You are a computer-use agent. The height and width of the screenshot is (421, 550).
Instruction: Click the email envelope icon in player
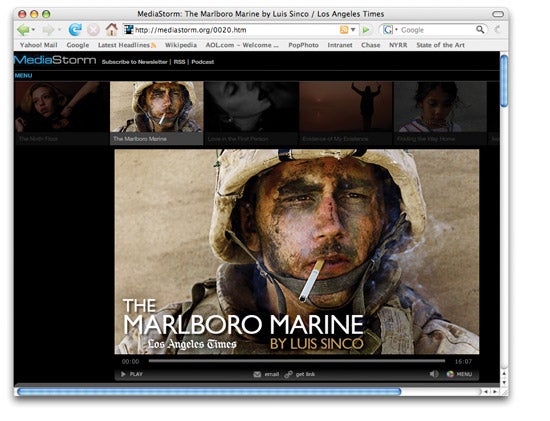pyautogui.click(x=257, y=374)
